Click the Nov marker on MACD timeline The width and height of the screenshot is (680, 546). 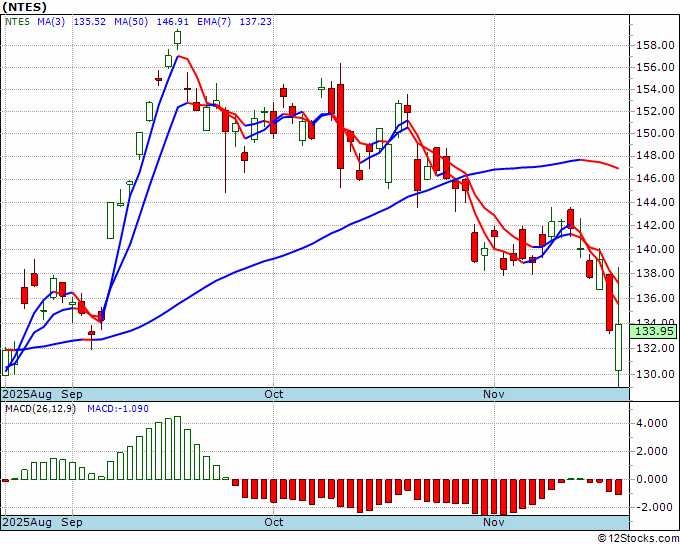(494, 522)
